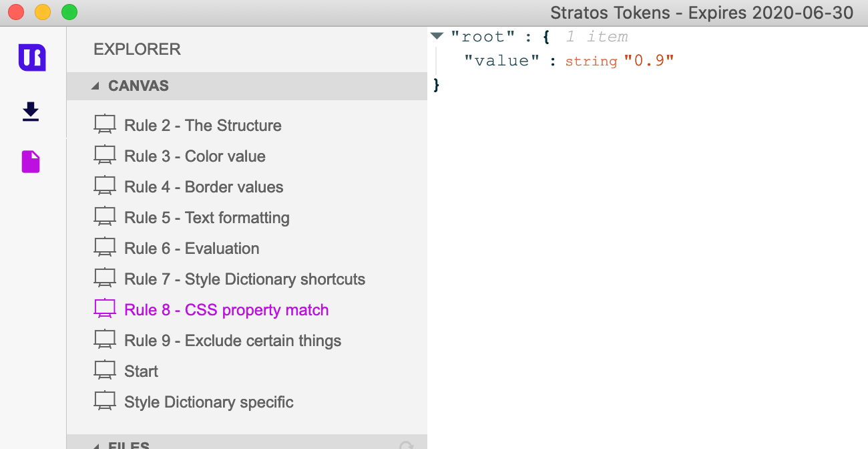Click refresh icon in the FILES header
The image size is (868, 449).
coord(406,445)
